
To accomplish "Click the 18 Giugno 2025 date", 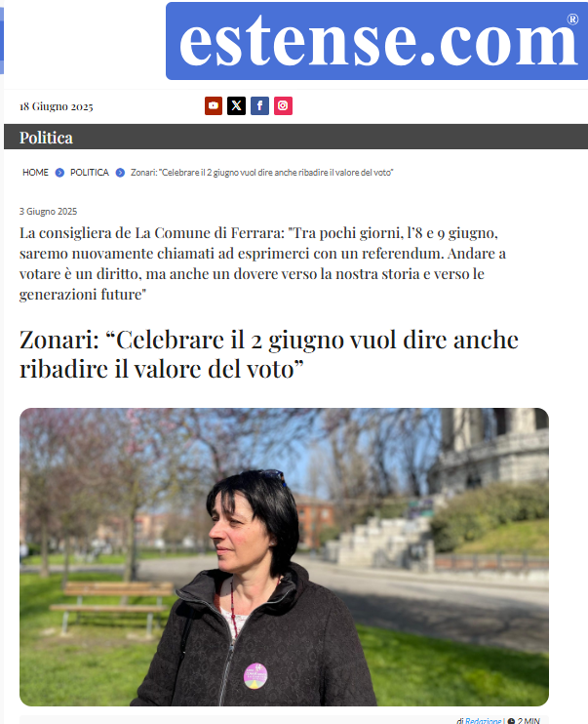I will click(57, 106).
